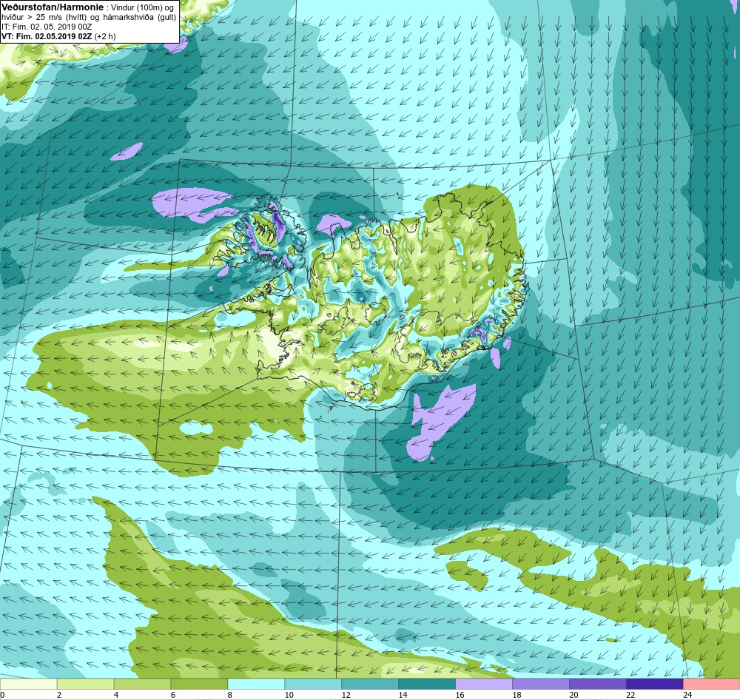
Task: Click the 4–6 m/s green legend swatch
Action: point(143,684)
